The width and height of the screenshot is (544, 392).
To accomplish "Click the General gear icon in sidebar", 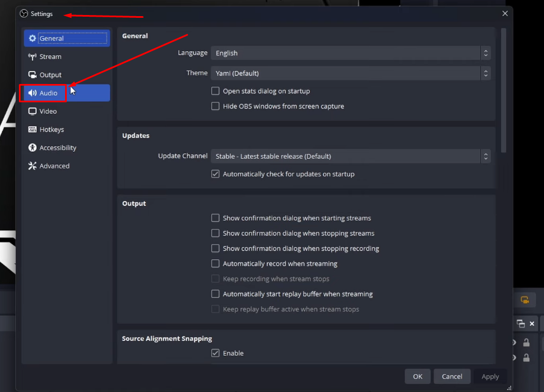I will click(32, 38).
